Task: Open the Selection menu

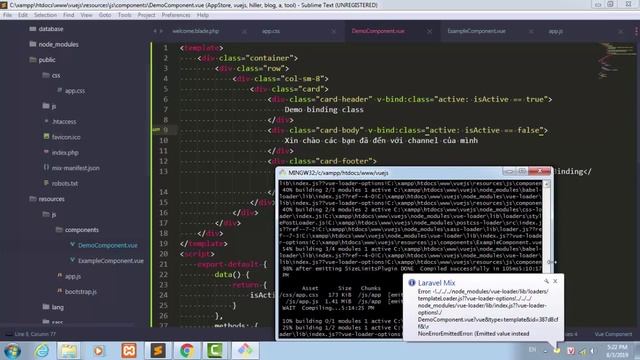Action: pos(45,15)
